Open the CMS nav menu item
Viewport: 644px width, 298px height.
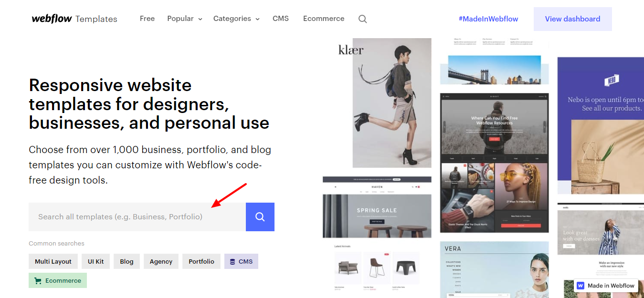tap(281, 19)
